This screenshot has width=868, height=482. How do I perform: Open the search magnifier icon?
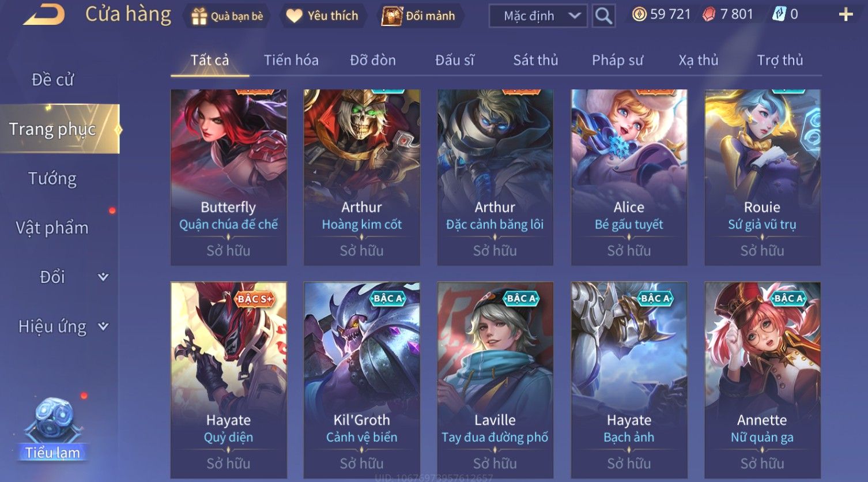pyautogui.click(x=603, y=16)
